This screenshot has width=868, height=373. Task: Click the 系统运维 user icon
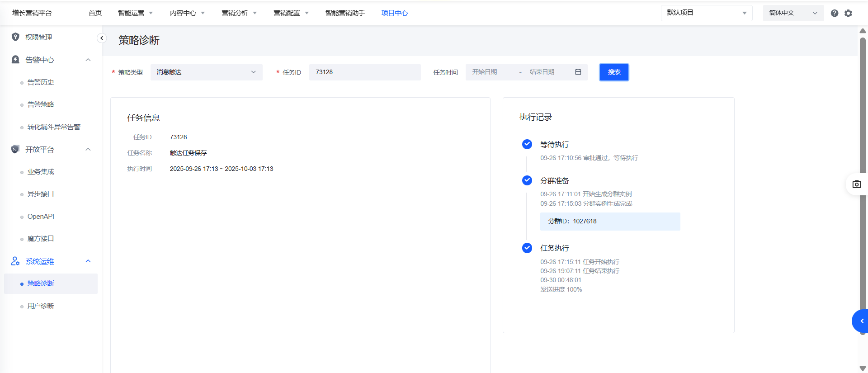click(x=15, y=261)
